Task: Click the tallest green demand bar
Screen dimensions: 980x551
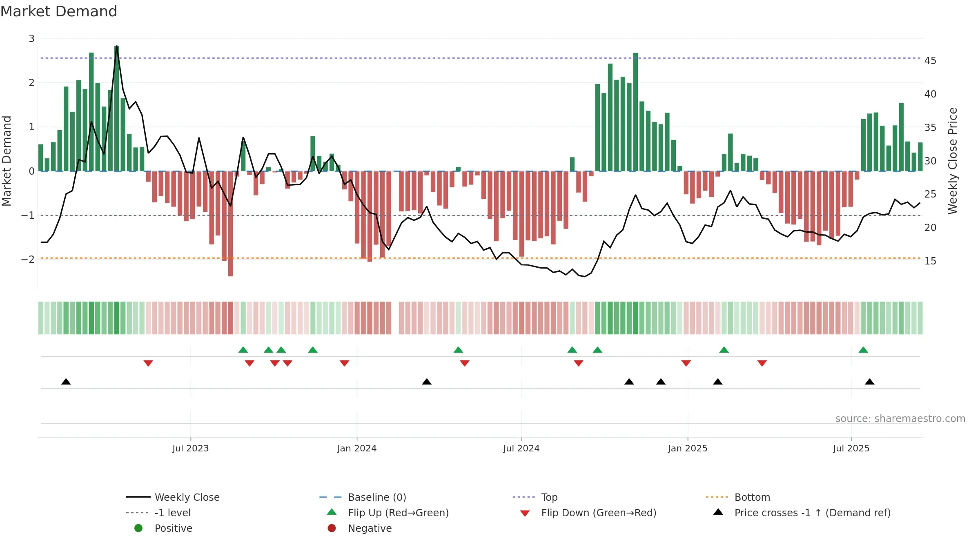Action: point(117,108)
